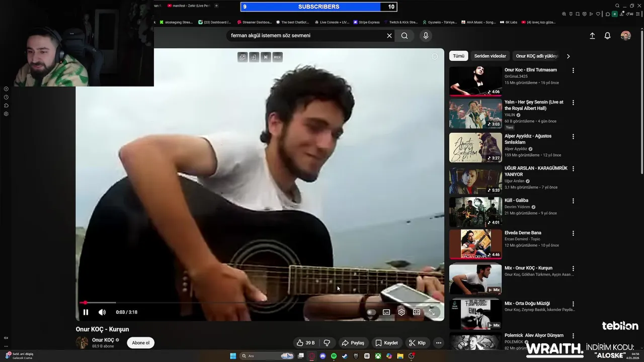The image size is (644, 362).
Task: Open the 'Streamer Dashboa...' bookmark
Action: pos(255,22)
